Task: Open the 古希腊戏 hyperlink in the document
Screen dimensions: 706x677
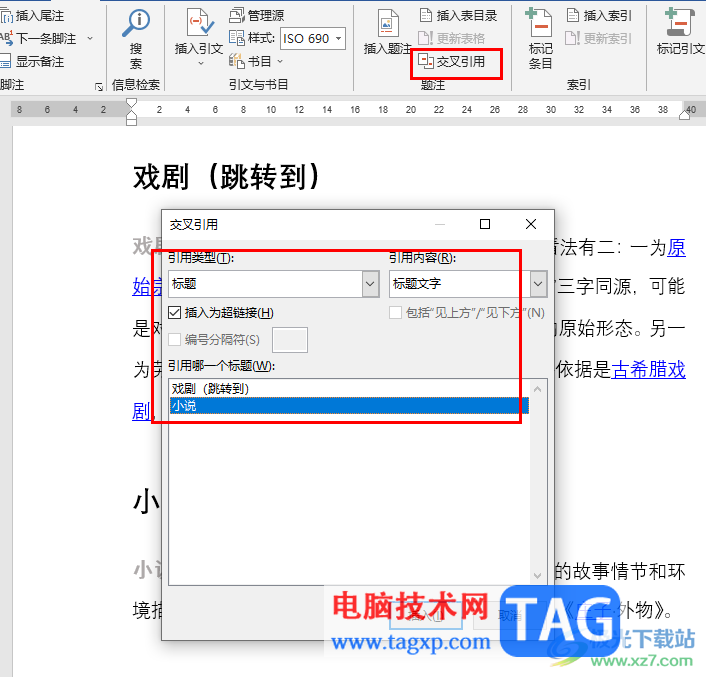Action: pyautogui.click(x=648, y=369)
